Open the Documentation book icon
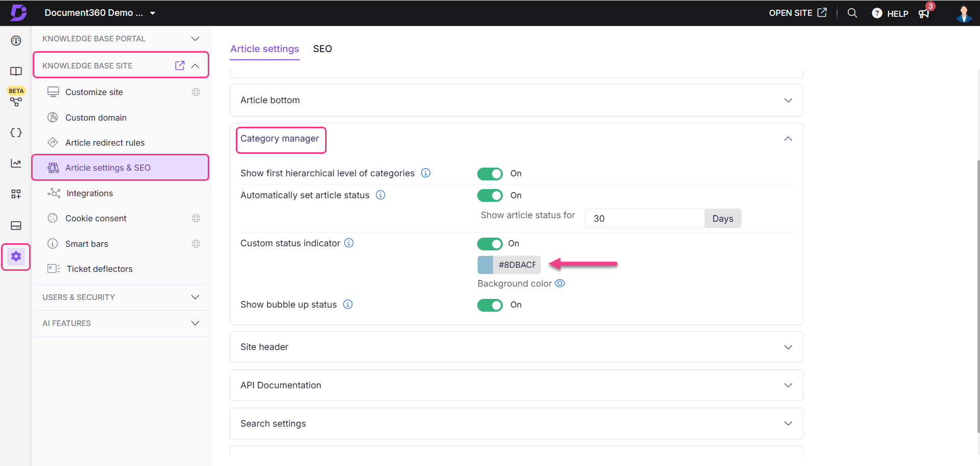Viewport: 980px width, 466px height. point(16,71)
